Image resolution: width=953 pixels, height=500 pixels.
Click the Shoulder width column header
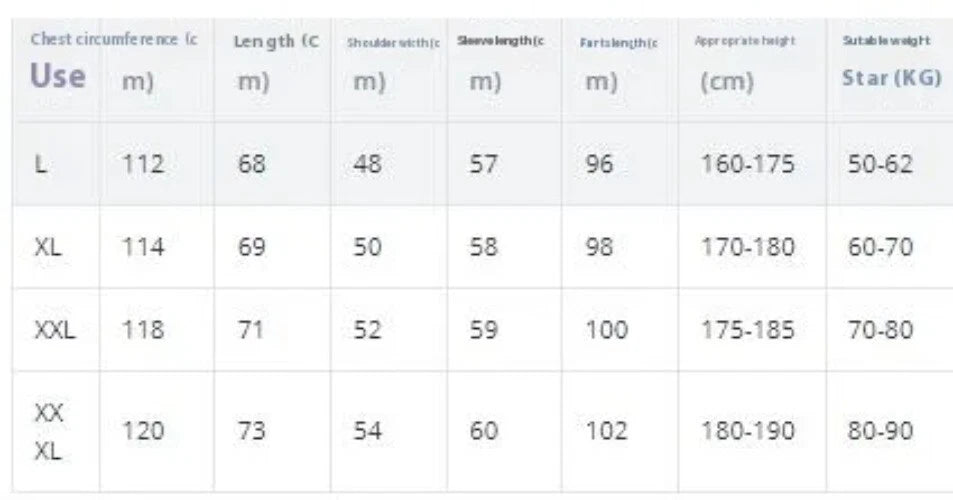[393, 62]
